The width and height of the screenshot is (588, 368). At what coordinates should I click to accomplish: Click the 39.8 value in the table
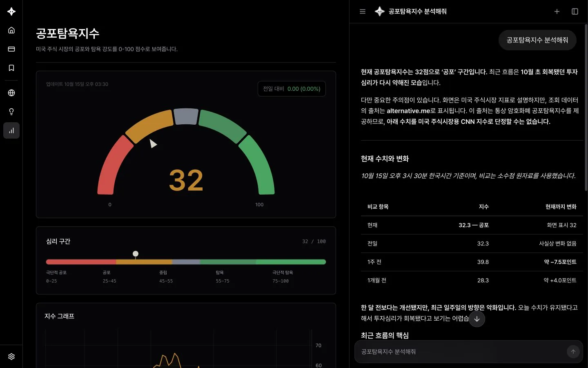click(483, 262)
